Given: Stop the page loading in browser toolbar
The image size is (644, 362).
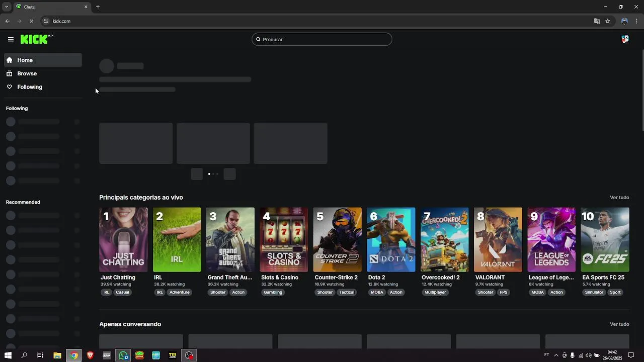Looking at the screenshot, I should [31, 21].
